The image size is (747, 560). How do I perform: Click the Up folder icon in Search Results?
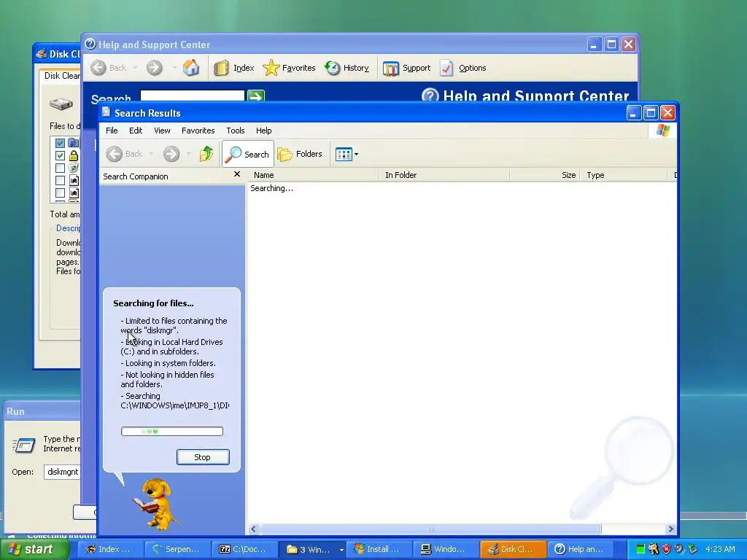206,154
